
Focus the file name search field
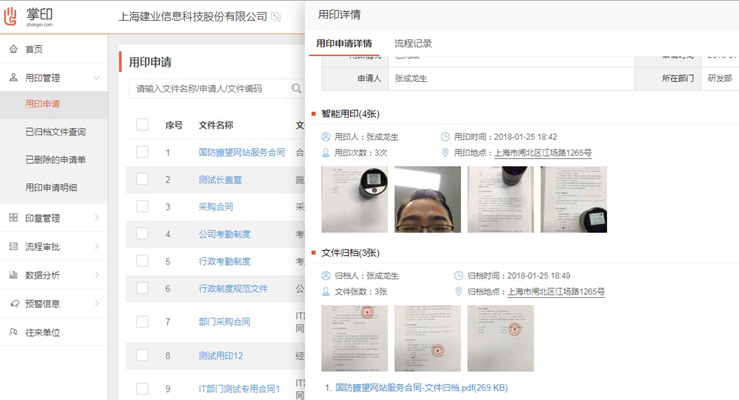point(210,89)
